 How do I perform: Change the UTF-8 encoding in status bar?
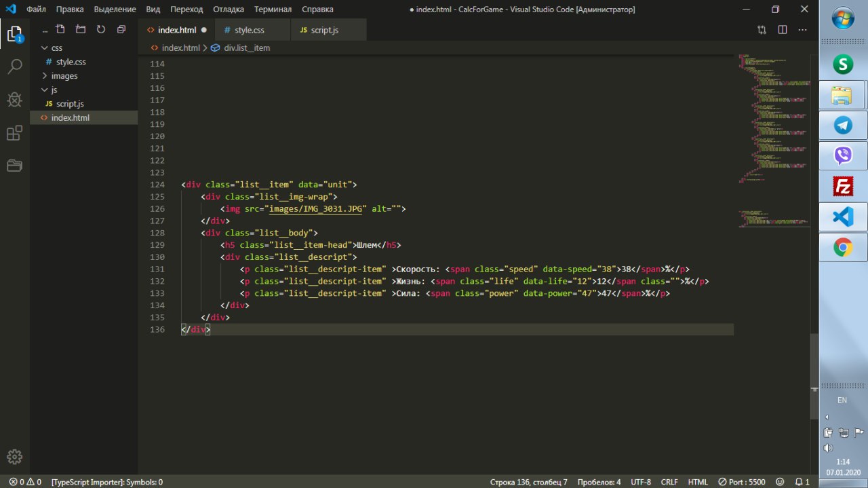click(641, 482)
